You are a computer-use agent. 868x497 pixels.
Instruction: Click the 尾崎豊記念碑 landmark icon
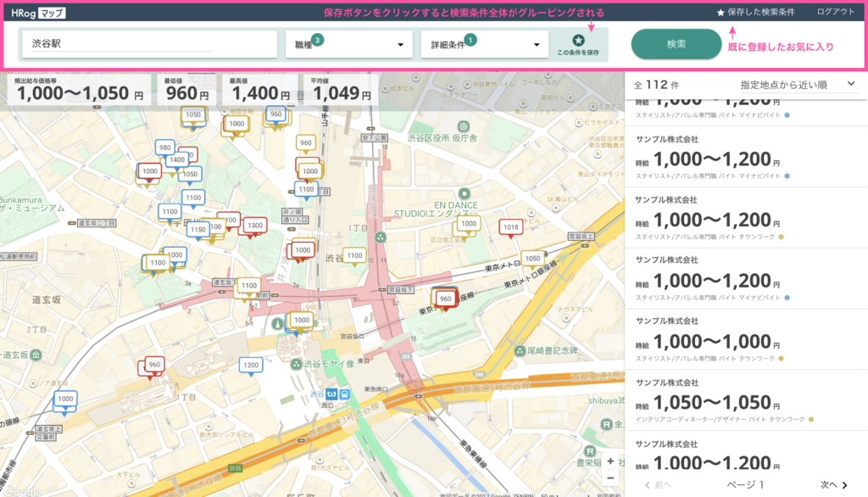[520, 351]
